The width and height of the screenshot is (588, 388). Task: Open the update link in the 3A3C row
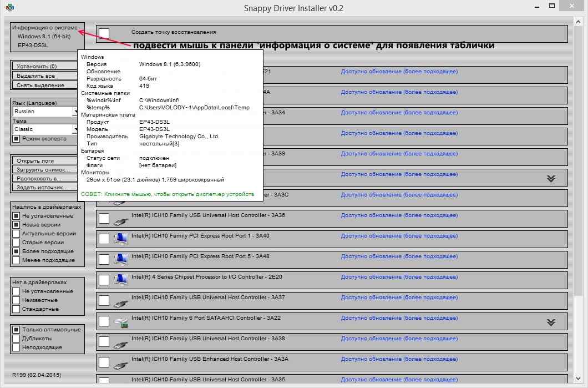[399, 195]
